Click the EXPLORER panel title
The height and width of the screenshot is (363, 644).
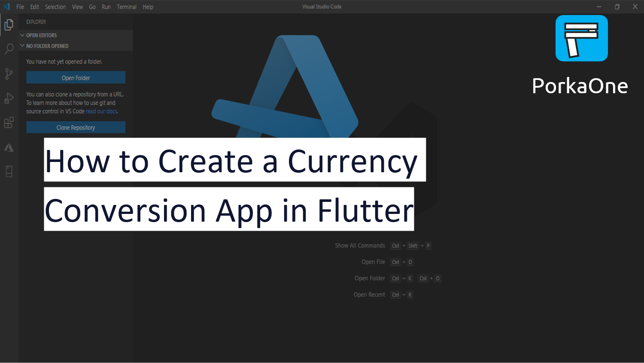tap(36, 22)
